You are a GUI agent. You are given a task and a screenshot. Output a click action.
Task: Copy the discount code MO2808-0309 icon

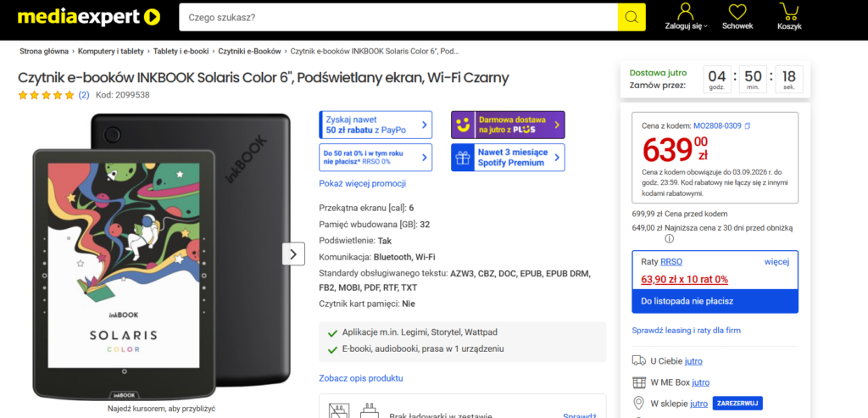pos(748,126)
